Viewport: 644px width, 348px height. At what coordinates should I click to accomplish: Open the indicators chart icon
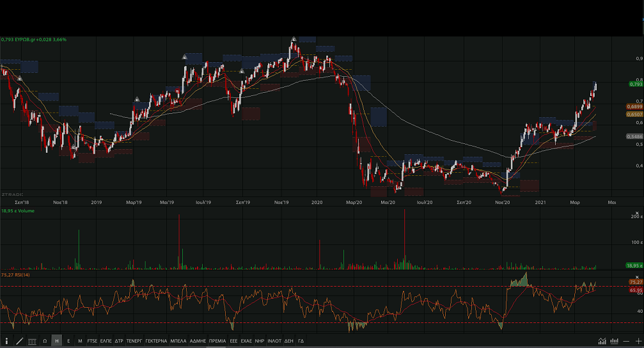pyautogui.click(x=602, y=341)
